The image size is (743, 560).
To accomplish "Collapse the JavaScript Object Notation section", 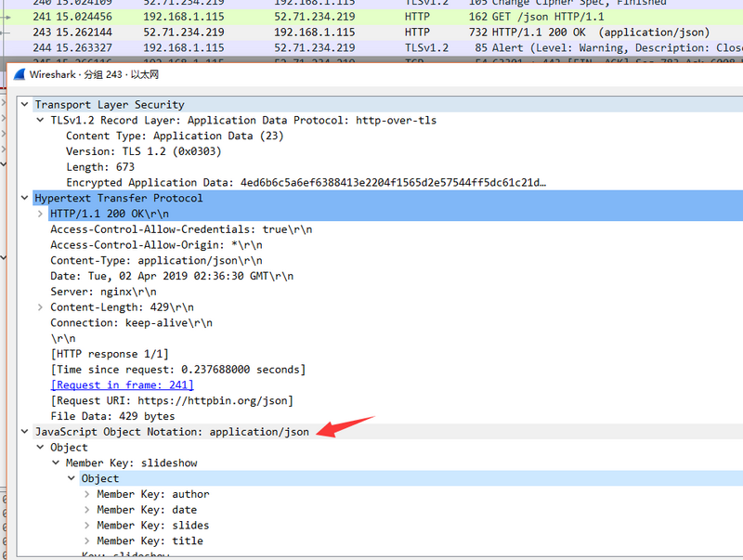I will click(25, 432).
